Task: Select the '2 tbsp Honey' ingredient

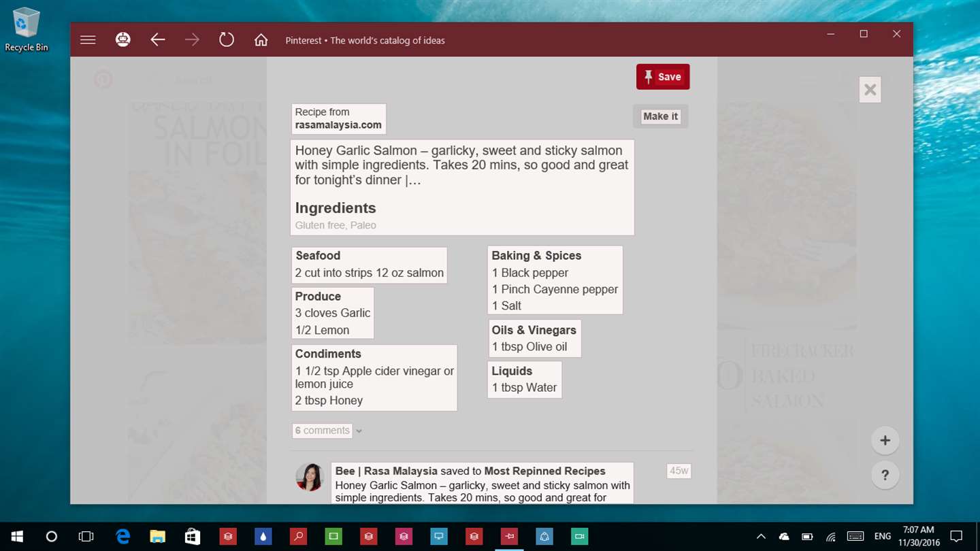Action: click(329, 401)
